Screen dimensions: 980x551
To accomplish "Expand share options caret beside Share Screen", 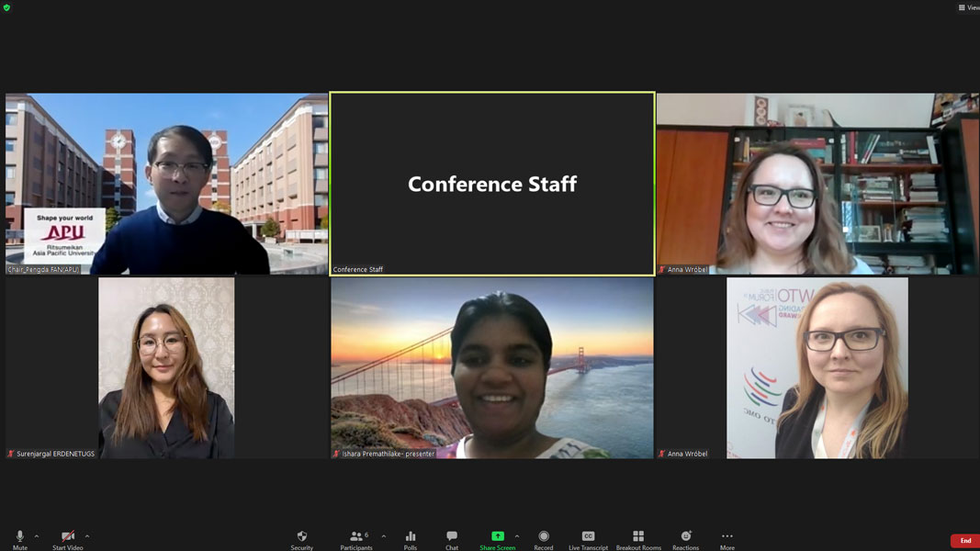I will [x=517, y=536].
